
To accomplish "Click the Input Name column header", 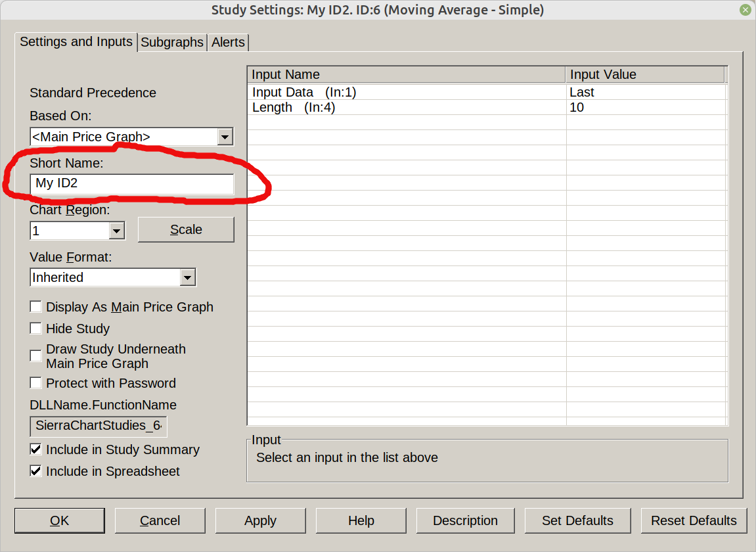I will click(x=407, y=74).
